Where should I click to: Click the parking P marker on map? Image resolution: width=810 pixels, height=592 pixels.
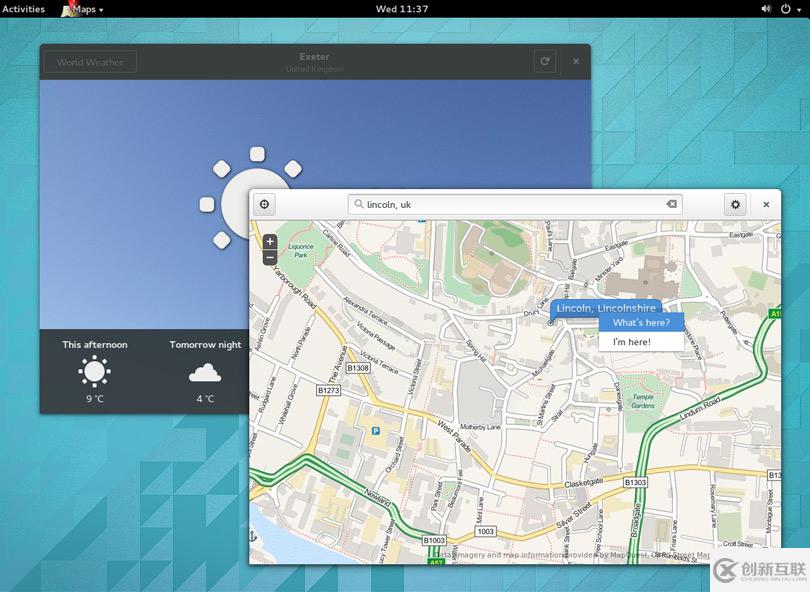(x=376, y=430)
